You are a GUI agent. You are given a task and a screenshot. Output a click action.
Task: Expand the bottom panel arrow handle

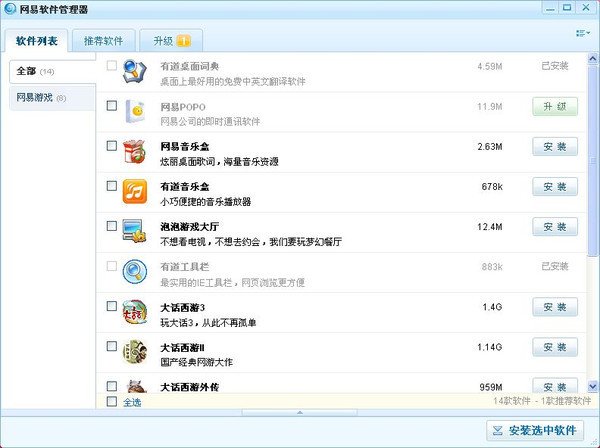pos(300,412)
